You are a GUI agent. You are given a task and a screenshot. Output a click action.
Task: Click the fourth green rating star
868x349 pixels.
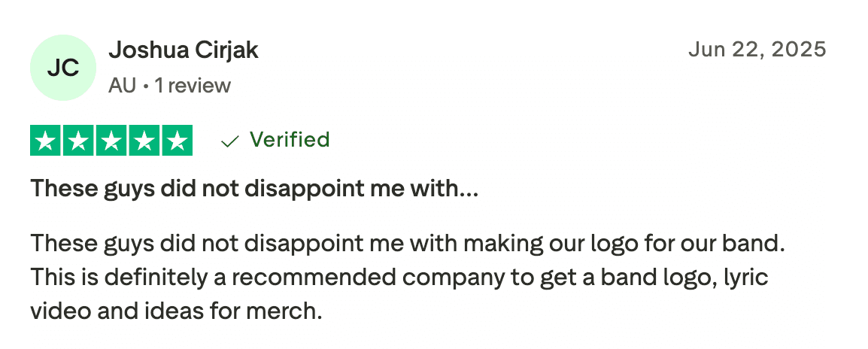click(x=144, y=141)
